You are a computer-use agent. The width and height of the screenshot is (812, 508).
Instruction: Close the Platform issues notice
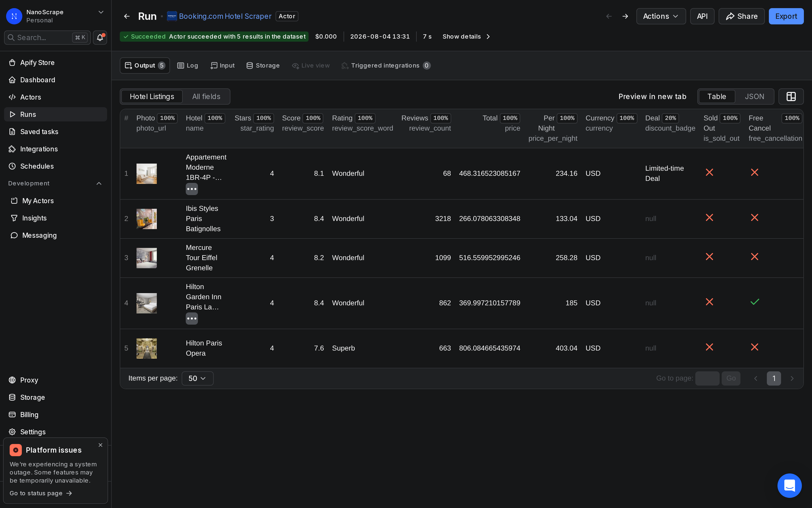coord(100,445)
